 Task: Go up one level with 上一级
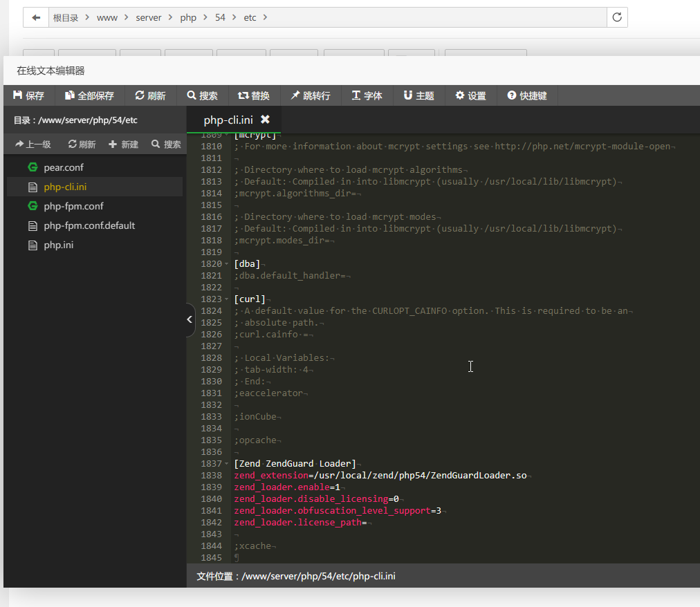coord(33,144)
